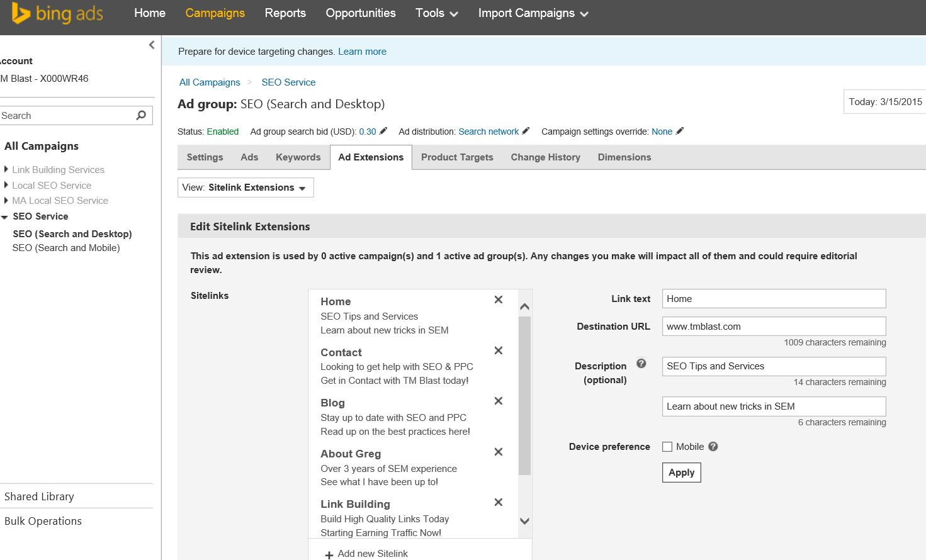The width and height of the screenshot is (926, 560).
Task: Edit campaign settings override pencil
Action: pyautogui.click(x=680, y=131)
